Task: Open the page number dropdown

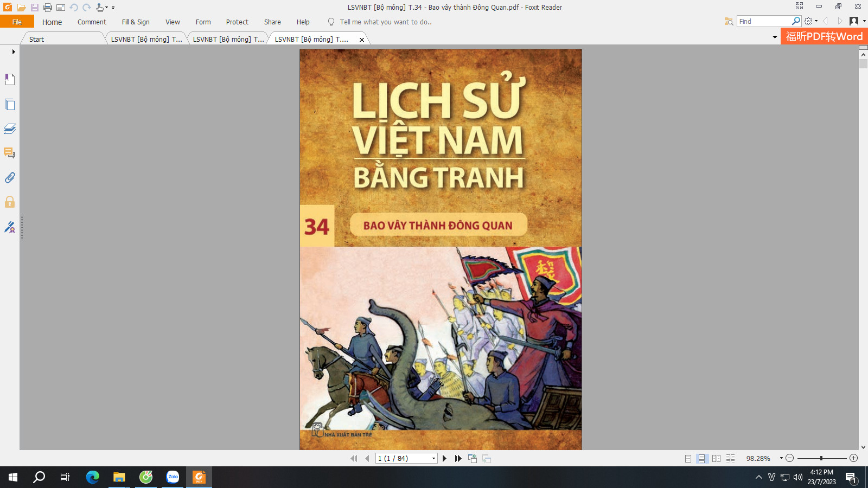Action: 433,459
